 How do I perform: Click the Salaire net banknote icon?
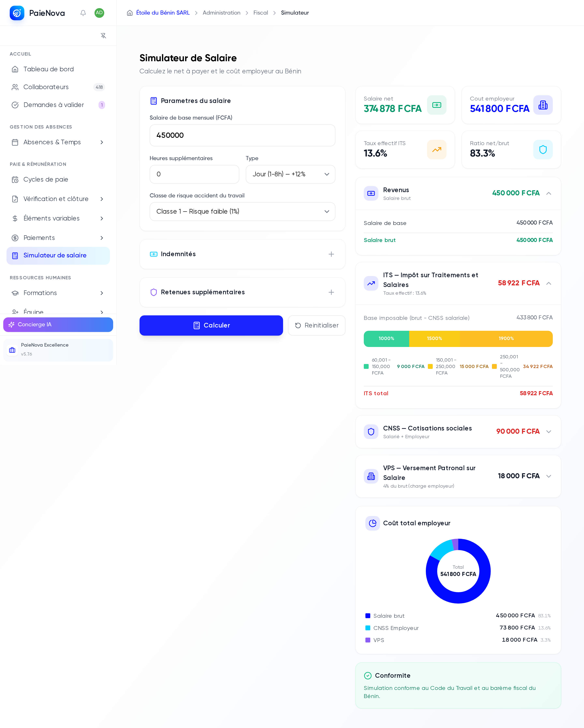[437, 105]
